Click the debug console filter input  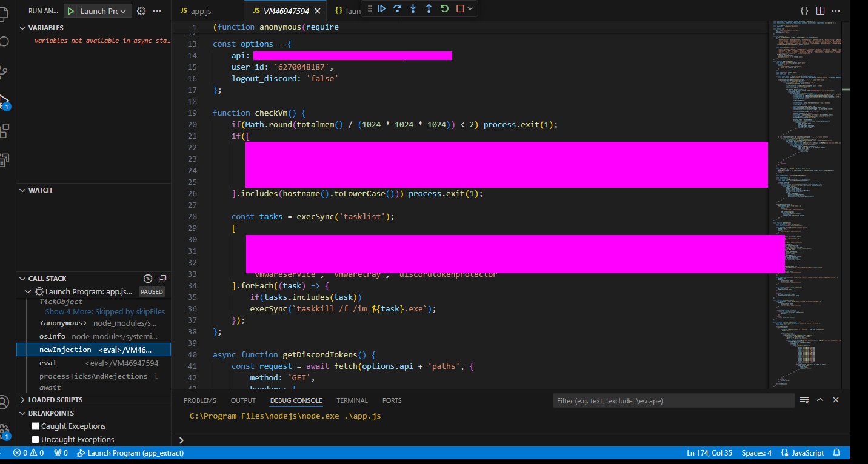click(x=673, y=400)
